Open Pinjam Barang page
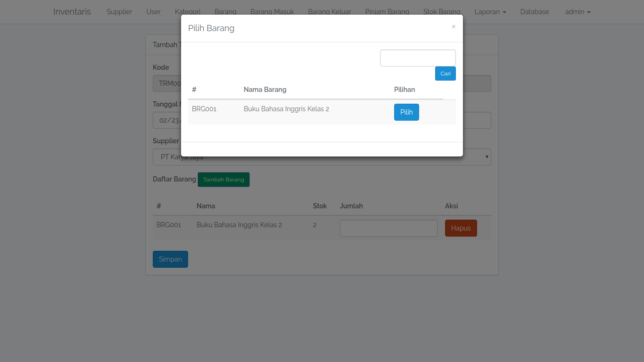 tap(387, 12)
